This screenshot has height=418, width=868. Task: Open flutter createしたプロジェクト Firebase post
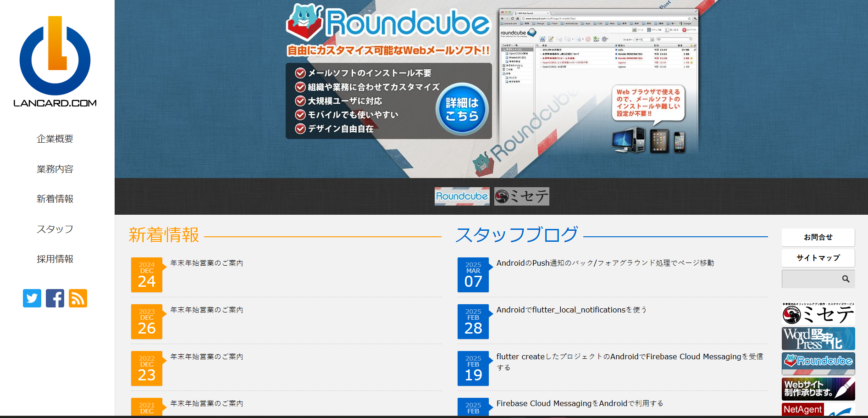[630, 362]
